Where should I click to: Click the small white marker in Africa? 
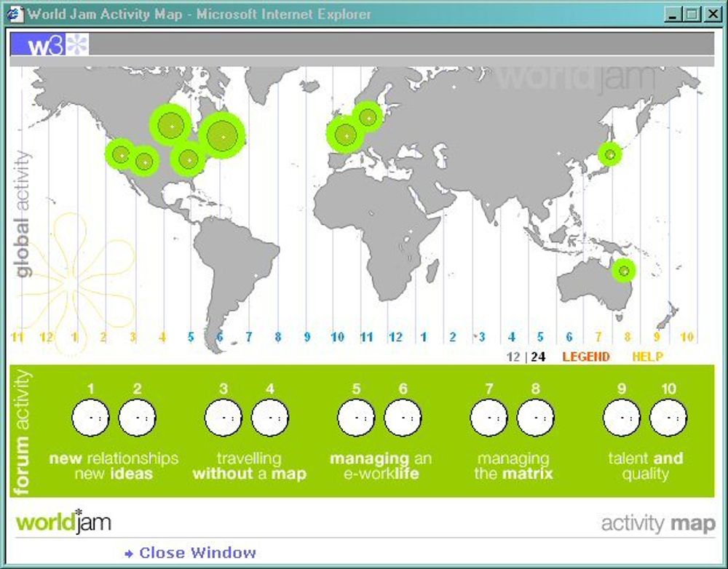pyautogui.click(x=411, y=231)
